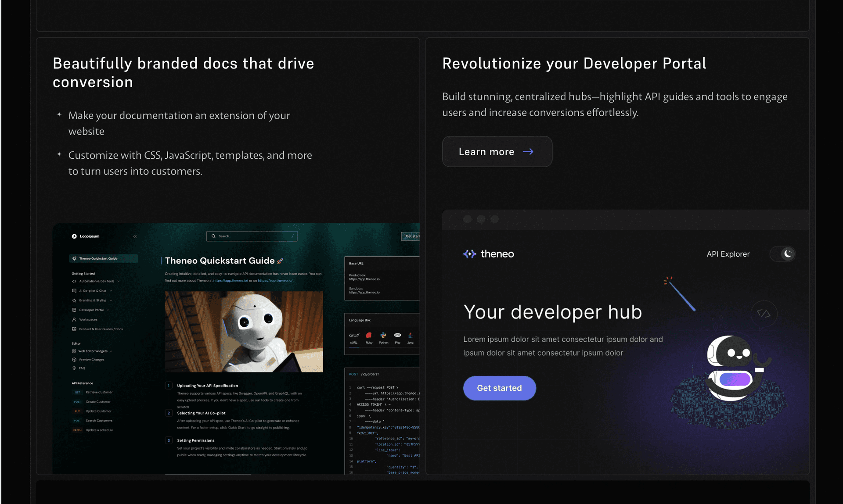Click the Web Editor Widgets grid icon

74,351
